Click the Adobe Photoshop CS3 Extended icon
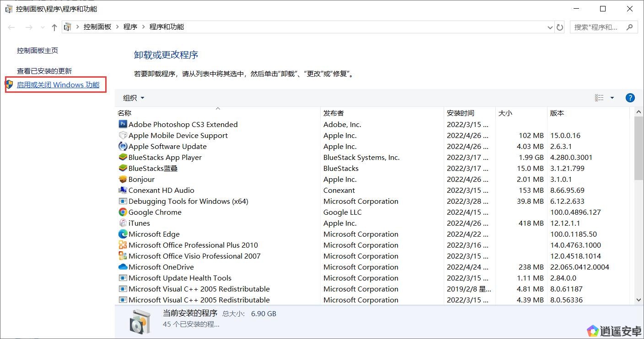The height and width of the screenshot is (339, 644). [x=123, y=124]
